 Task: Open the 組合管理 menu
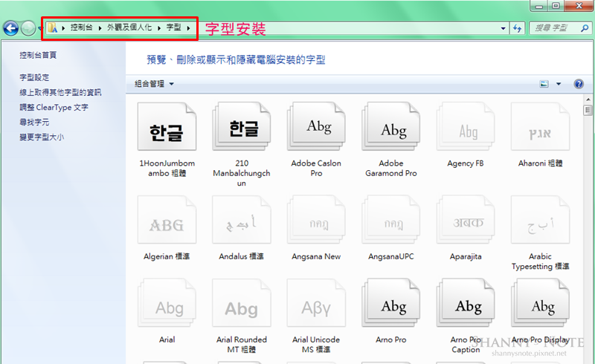[154, 84]
